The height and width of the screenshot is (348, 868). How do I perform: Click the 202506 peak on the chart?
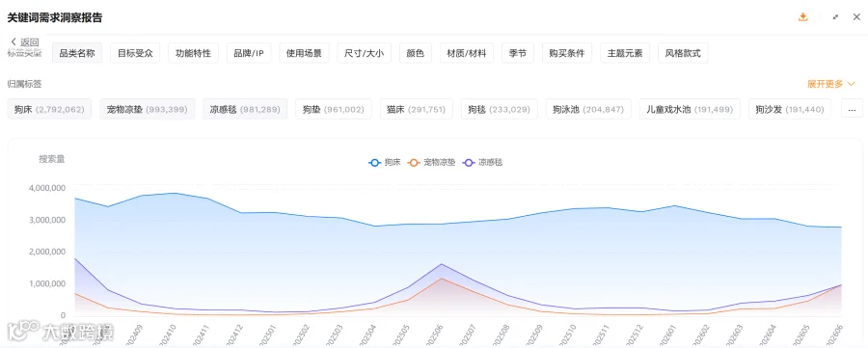(441, 264)
